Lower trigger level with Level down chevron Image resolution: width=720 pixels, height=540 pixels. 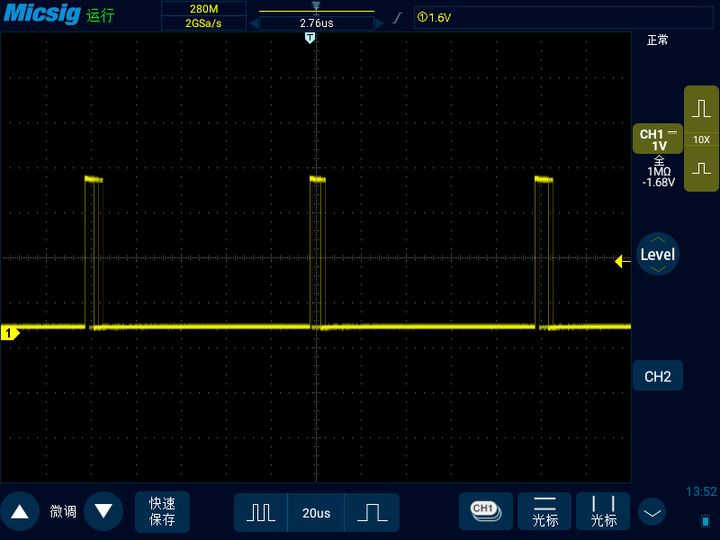(x=658, y=269)
